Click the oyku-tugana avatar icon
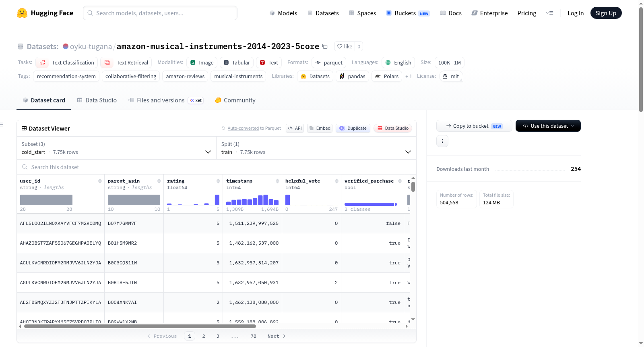 [66, 46]
